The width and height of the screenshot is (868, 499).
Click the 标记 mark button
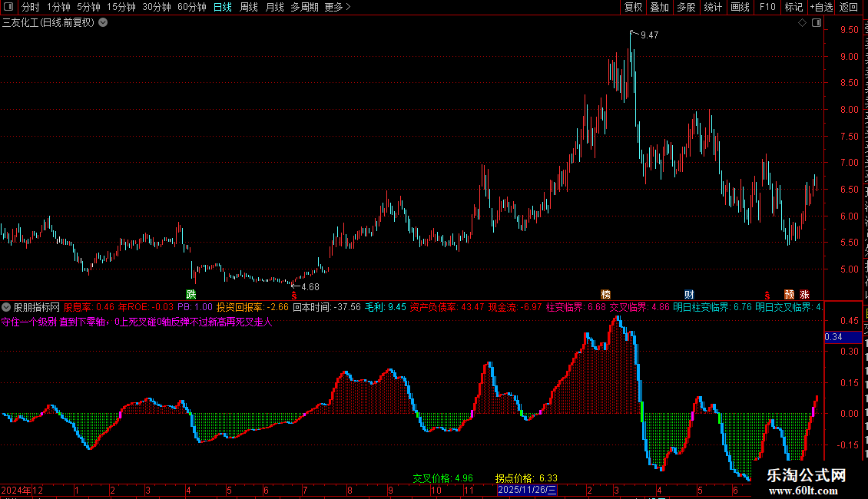793,7
